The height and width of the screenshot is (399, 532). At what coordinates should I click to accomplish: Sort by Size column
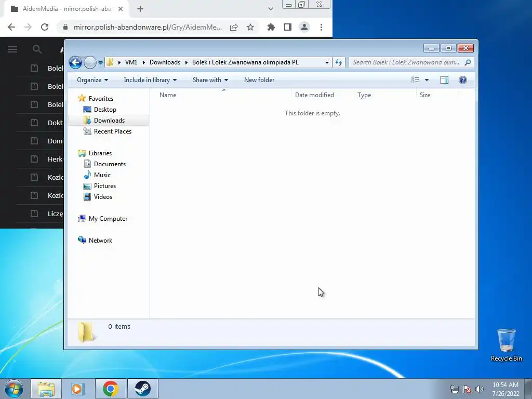tap(425, 95)
